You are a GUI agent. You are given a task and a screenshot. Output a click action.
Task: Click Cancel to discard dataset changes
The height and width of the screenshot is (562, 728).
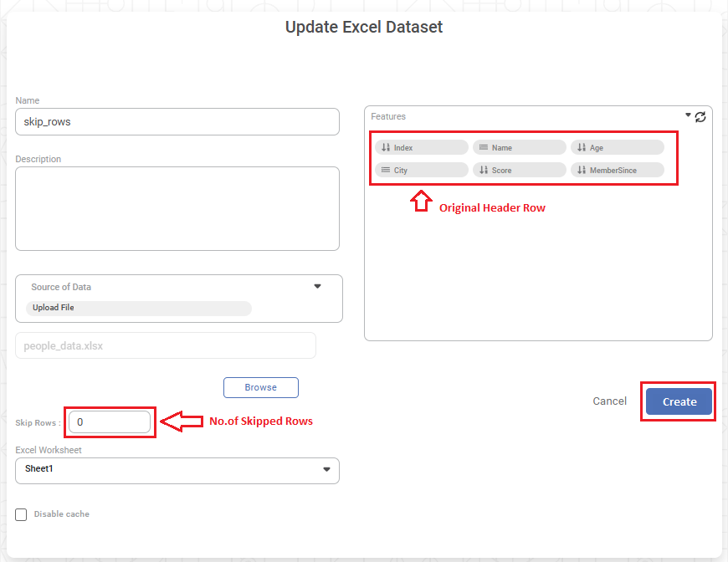tap(609, 401)
